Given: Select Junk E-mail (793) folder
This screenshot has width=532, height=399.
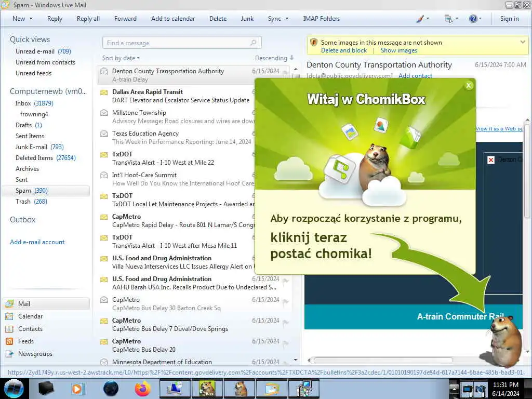Looking at the screenshot, I should (x=39, y=147).
